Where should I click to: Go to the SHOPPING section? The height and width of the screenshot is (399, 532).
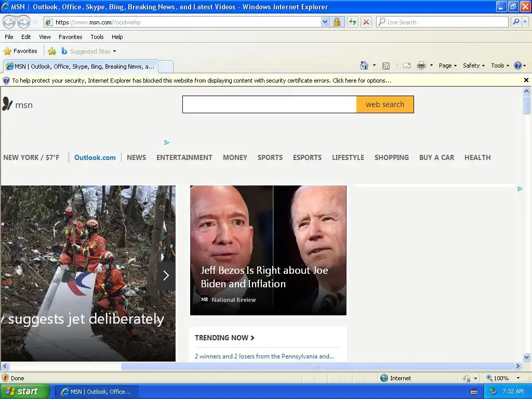pyautogui.click(x=392, y=157)
